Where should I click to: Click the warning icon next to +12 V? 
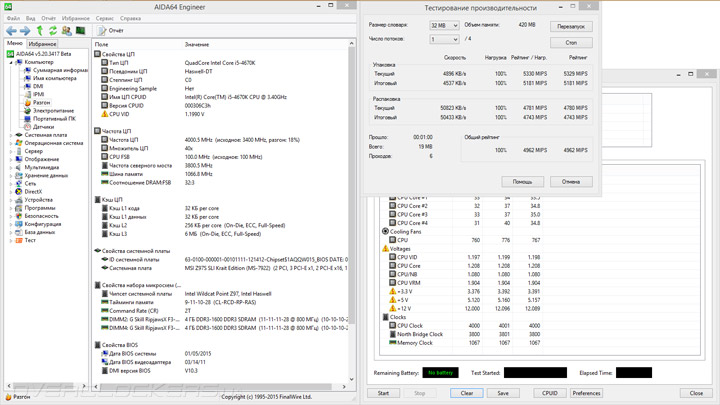click(x=393, y=309)
